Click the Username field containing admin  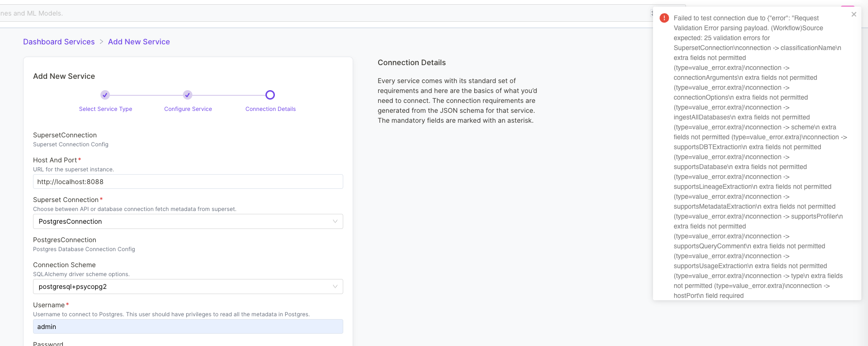(188, 327)
